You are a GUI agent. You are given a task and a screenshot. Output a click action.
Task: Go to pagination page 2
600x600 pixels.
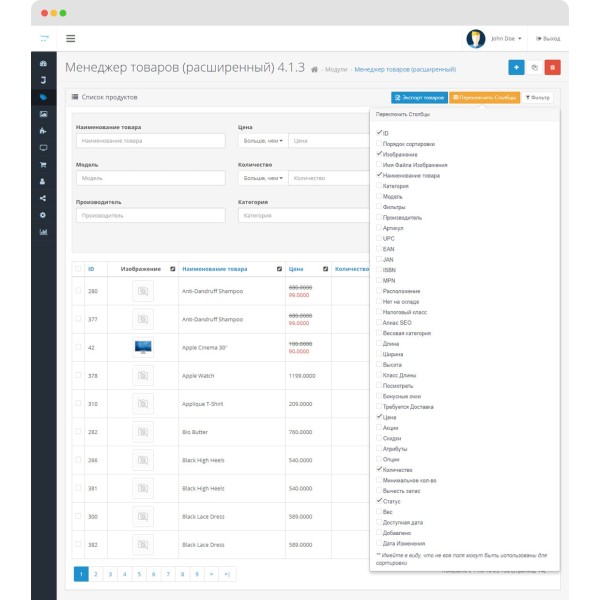pos(96,574)
